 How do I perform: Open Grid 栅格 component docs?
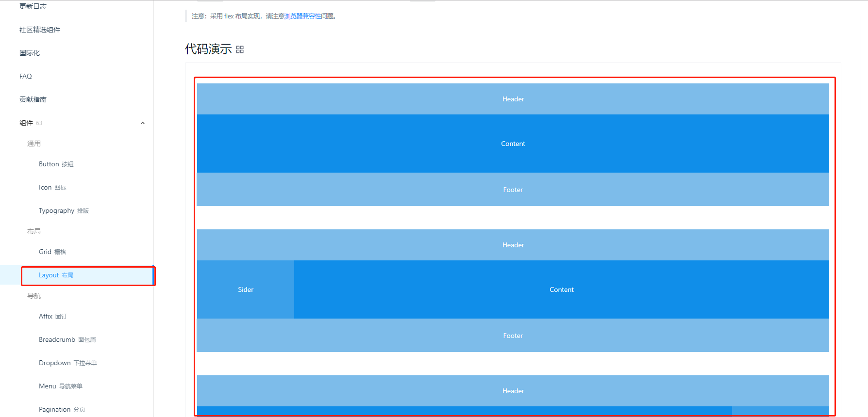pyautogui.click(x=52, y=252)
